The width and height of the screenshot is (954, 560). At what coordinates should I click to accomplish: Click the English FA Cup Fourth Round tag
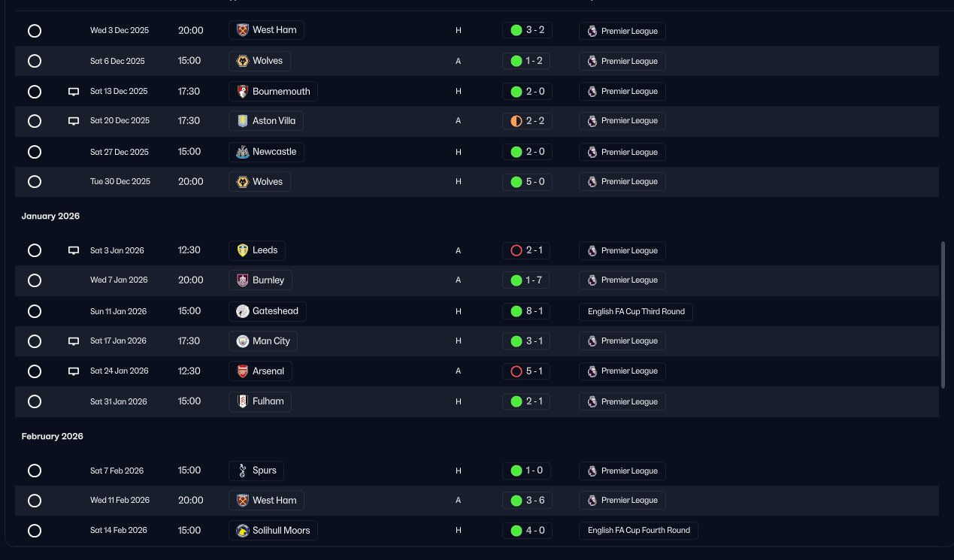(638, 531)
